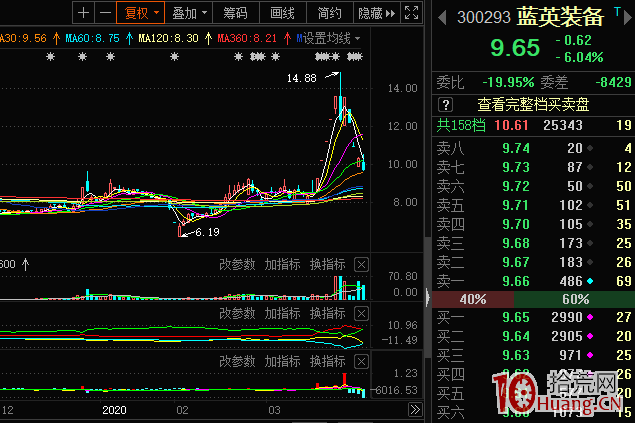Click the T icon beside stock name
The height and width of the screenshot is (423, 635).
point(616,11)
